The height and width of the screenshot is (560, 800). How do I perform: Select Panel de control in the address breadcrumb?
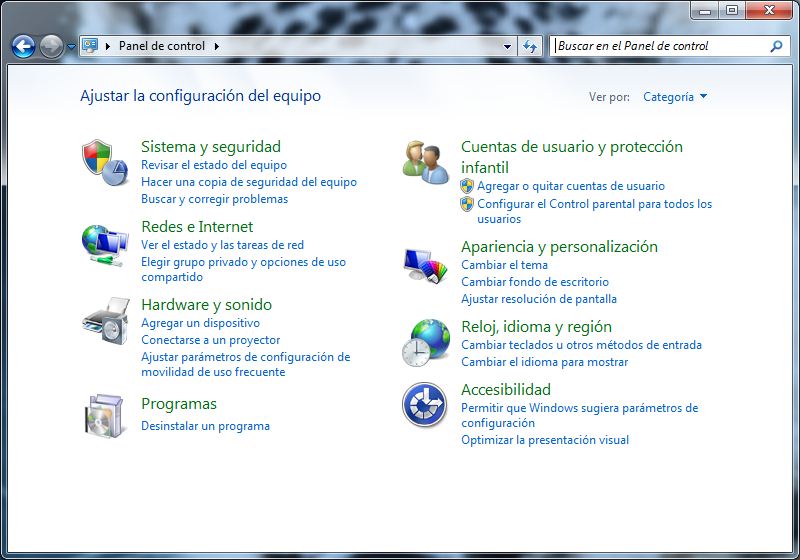click(161, 46)
